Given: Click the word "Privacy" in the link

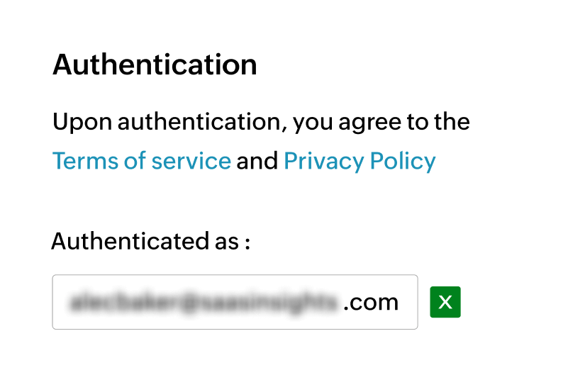Looking at the screenshot, I should (323, 161).
